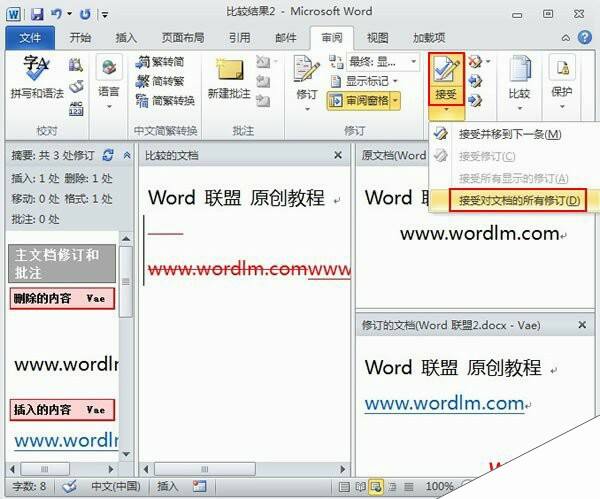
Task: Minimize the ribbon with the caret icon
Action: (x=566, y=38)
